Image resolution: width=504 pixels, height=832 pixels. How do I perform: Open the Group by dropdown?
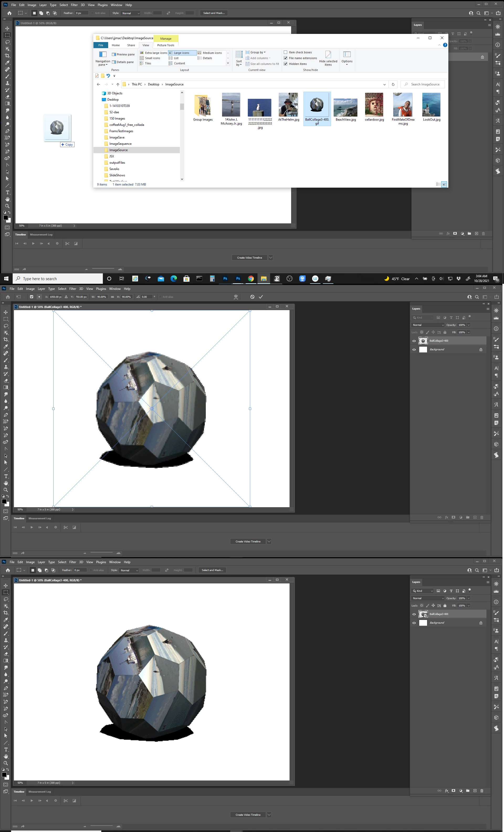[x=258, y=52]
